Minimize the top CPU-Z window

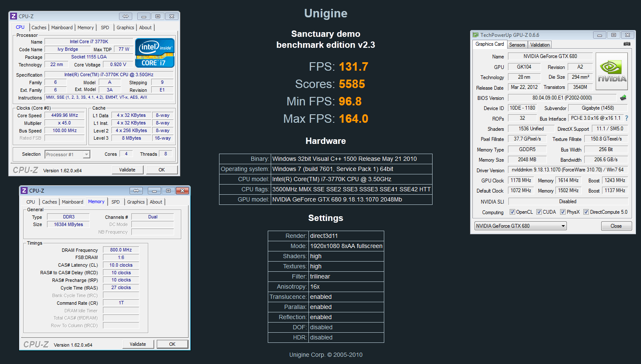(x=144, y=16)
